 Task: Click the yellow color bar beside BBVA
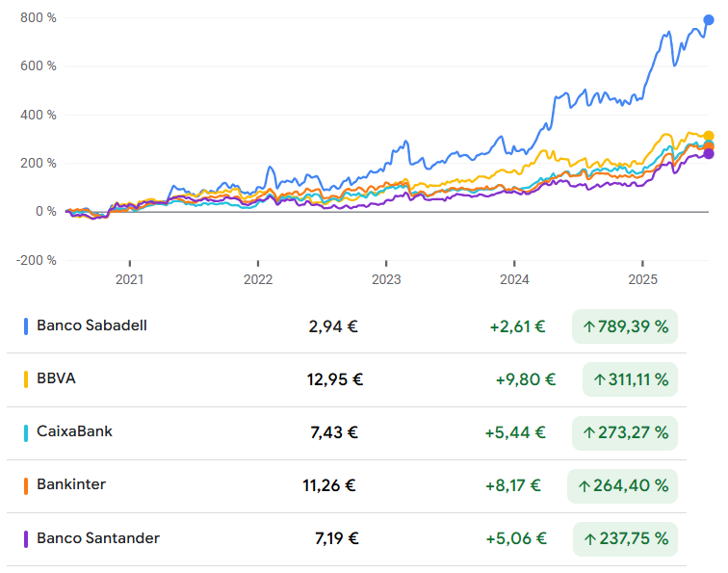(x=26, y=379)
